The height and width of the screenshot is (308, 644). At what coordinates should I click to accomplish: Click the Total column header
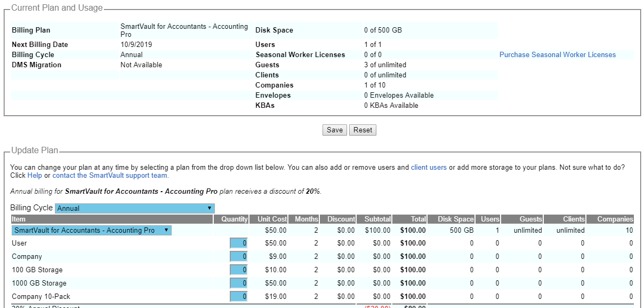pos(410,219)
